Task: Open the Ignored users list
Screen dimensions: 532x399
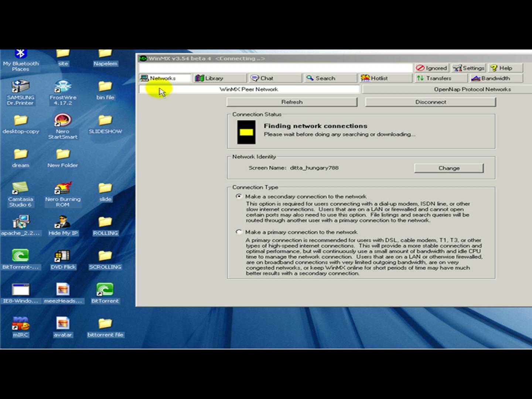Action: tap(432, 68)
